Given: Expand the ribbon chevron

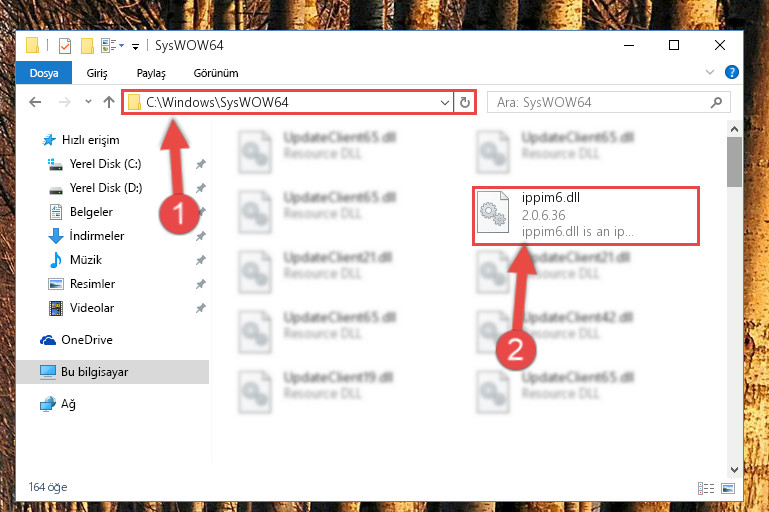Looking at the screenshot, I should (x=709, y=73).
